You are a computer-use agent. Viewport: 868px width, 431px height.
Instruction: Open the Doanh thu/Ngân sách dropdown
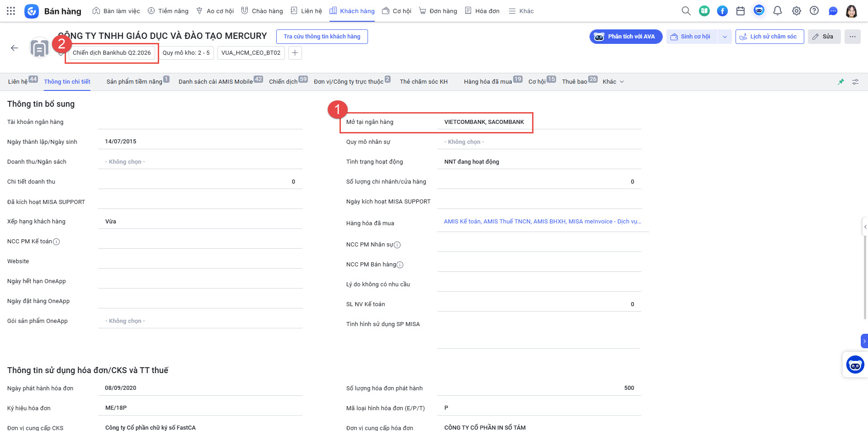pyautogui.click(x=200, y=162)
